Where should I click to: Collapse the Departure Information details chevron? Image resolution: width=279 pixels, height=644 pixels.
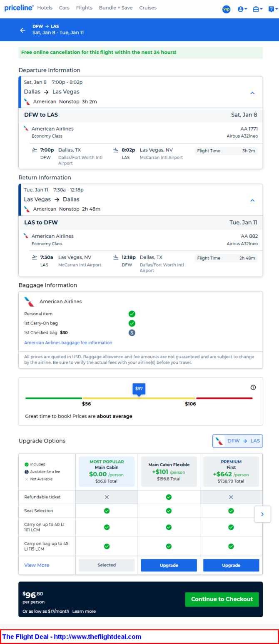[x=252, y=93]
